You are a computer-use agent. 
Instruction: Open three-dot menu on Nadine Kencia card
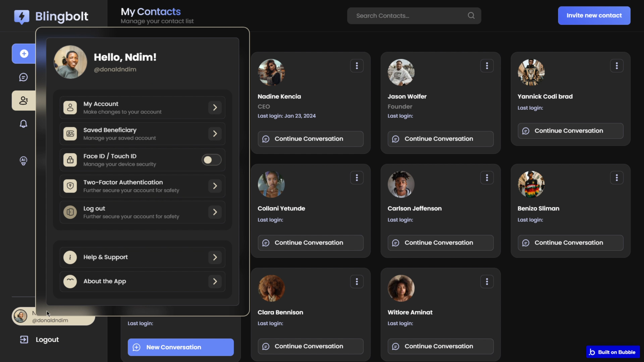click(x=357, y=66)
